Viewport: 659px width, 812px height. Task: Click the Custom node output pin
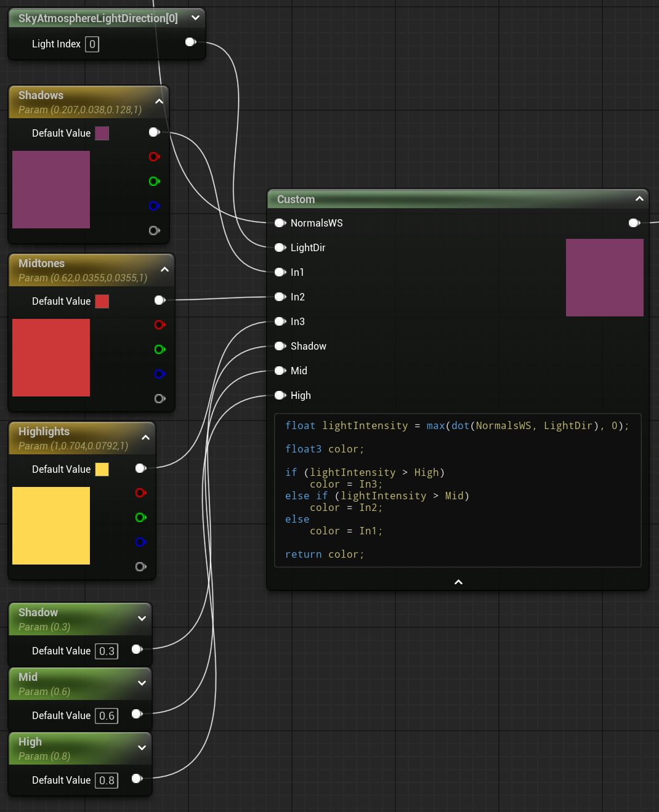pos(634,223)
